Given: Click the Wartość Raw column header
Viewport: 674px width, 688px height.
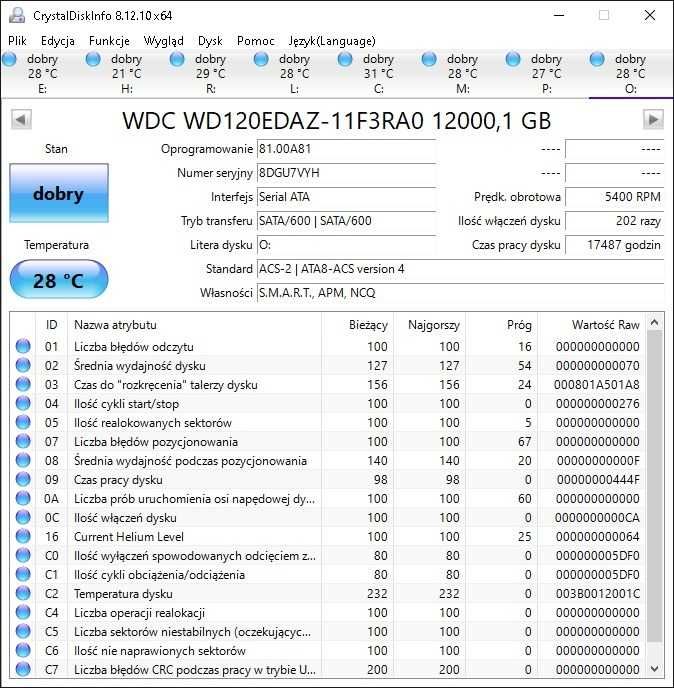Looking at the screenshot, I should tap(591, 325).
